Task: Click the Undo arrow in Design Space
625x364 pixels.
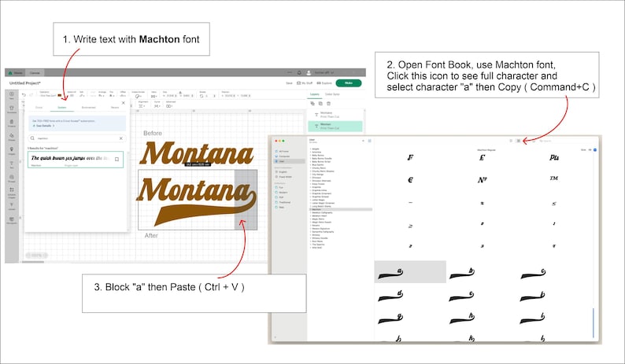Action: [24, 95]
